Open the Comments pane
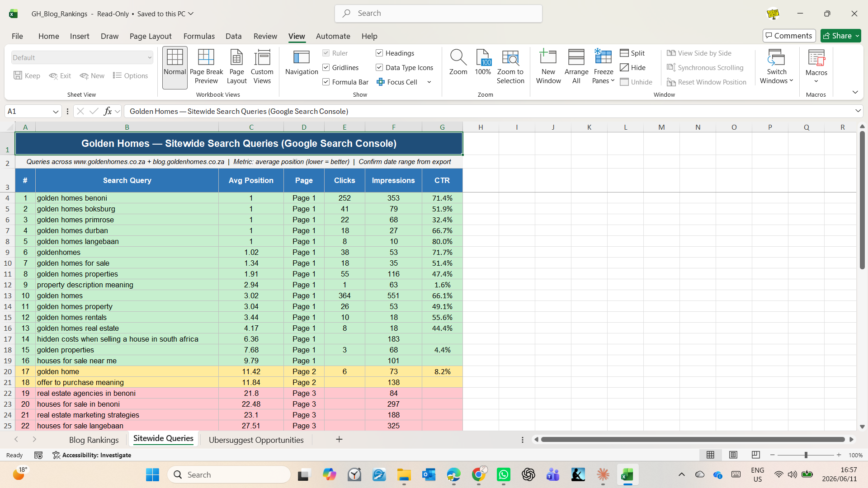The width and height of the screenshot is (868, 488). [789, 36]
